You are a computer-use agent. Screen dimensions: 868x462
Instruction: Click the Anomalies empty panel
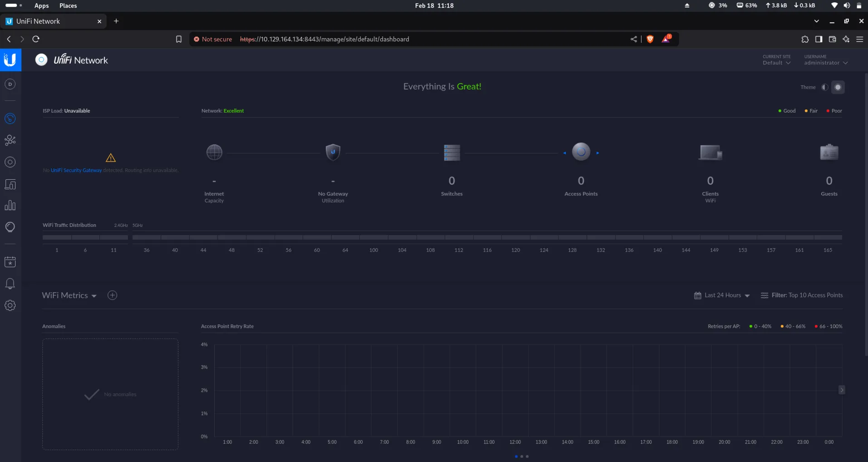click(110, 394)
